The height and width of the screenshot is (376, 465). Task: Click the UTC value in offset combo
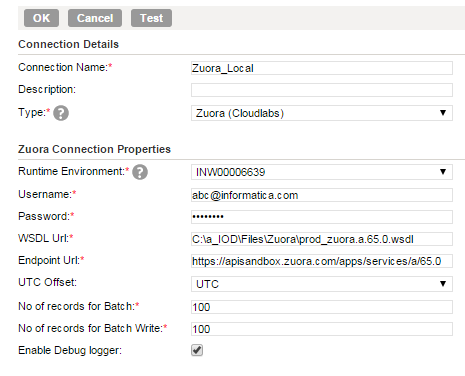click(207, 284)
